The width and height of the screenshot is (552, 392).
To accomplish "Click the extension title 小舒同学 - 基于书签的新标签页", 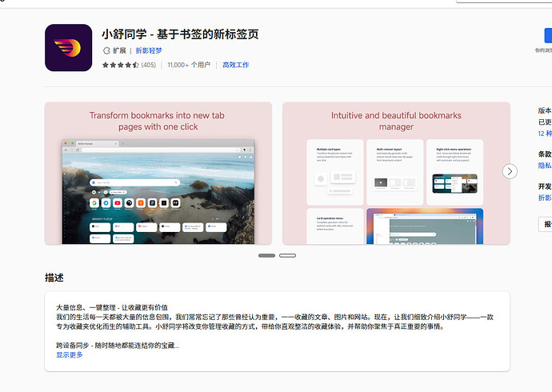I will click(x=180, y=34).
